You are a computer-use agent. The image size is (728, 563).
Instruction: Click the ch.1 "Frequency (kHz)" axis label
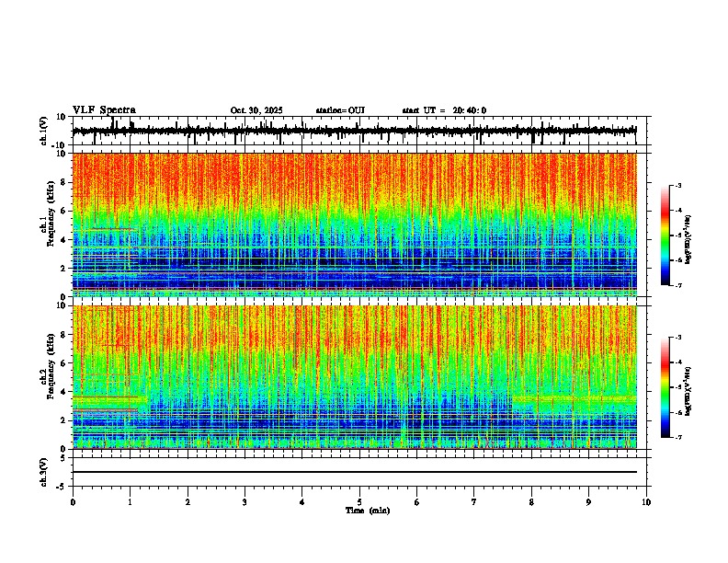[51, 214]
